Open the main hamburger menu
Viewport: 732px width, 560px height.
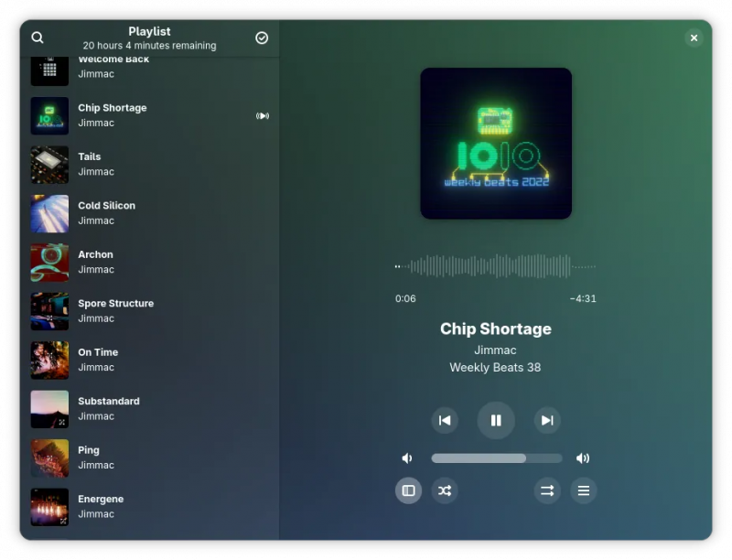pos(583,490)
